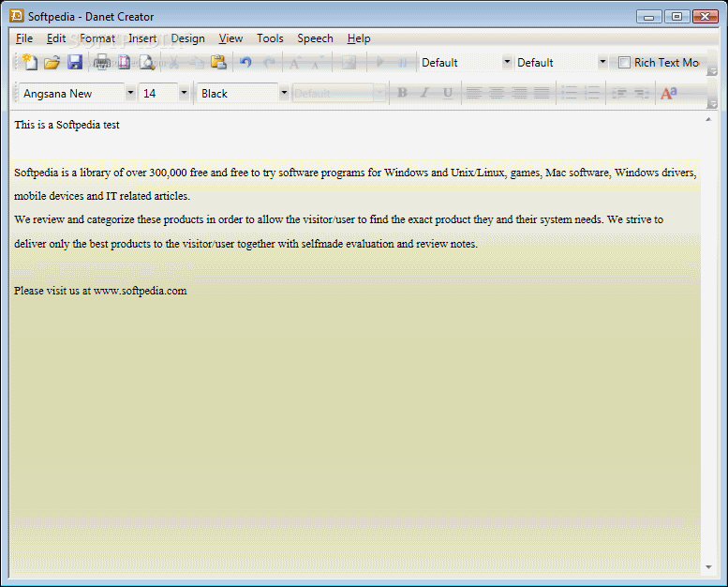The width and height of the screenshot is (728, 587).
Task: Paste from clipboard using the paste icon
Action: (218, 62)
